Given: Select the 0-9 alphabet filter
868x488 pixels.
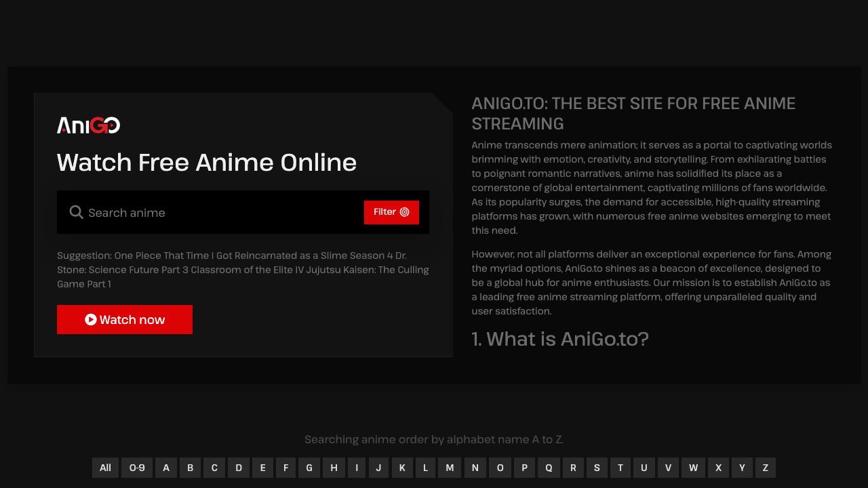Looking at the screenshot, I should [x=137, y=468].
